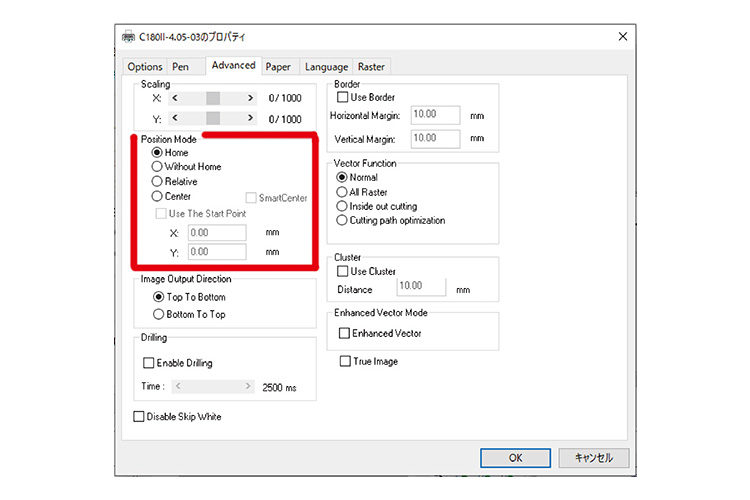Choose Bottom To Top output direction

tap(157, 314)
